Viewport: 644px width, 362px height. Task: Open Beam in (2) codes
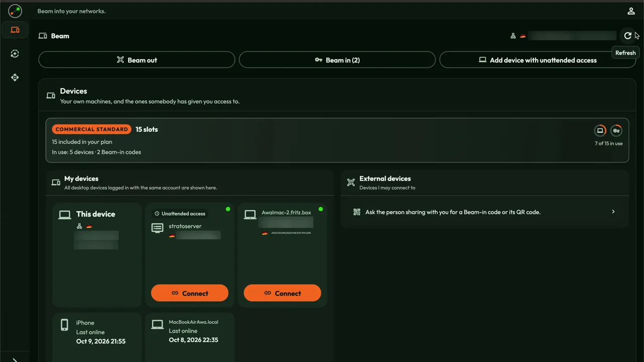click(337, 60)
